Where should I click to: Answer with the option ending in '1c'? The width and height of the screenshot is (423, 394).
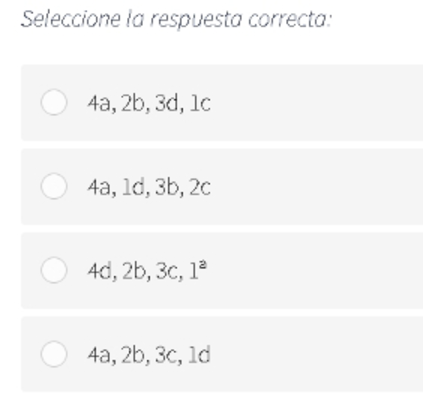point(54,102)
